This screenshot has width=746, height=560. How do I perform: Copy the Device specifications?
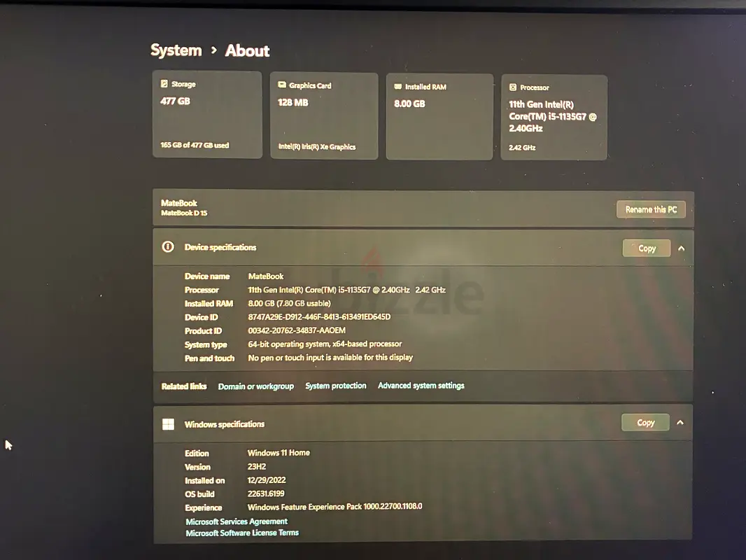[647, 248]
